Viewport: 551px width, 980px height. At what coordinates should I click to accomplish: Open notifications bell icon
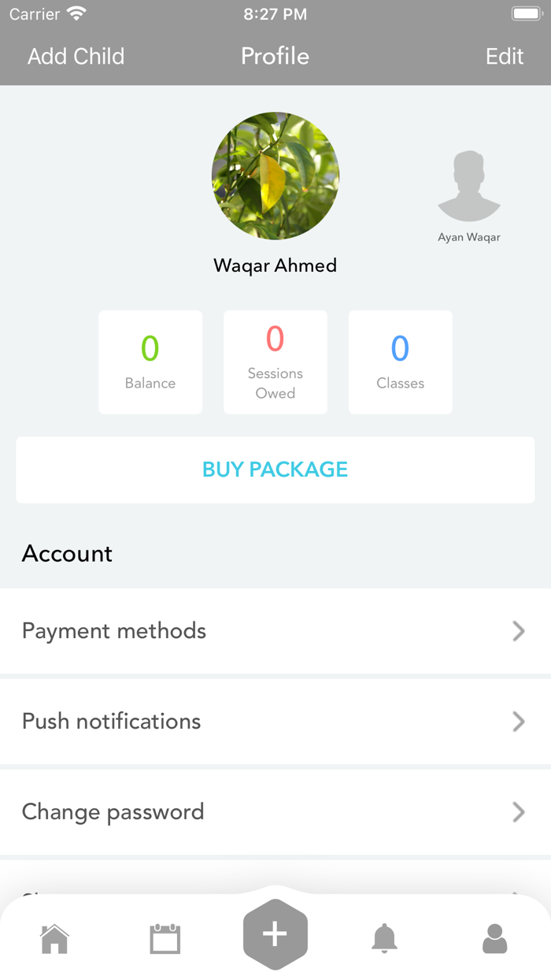(x=385, y=938)
